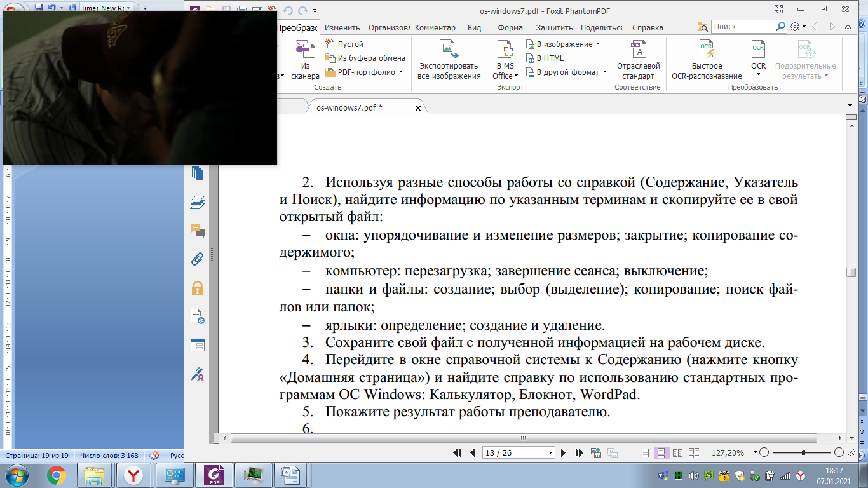Open the document tab list dropdown arrow
Viewport: 868px width, 488px height.
click(x=850, y=104)
